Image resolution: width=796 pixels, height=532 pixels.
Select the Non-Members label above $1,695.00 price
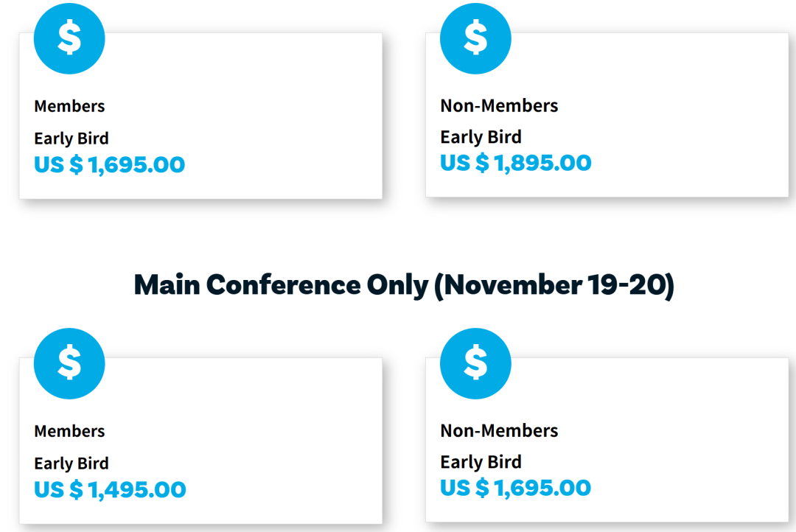[499, 431]
